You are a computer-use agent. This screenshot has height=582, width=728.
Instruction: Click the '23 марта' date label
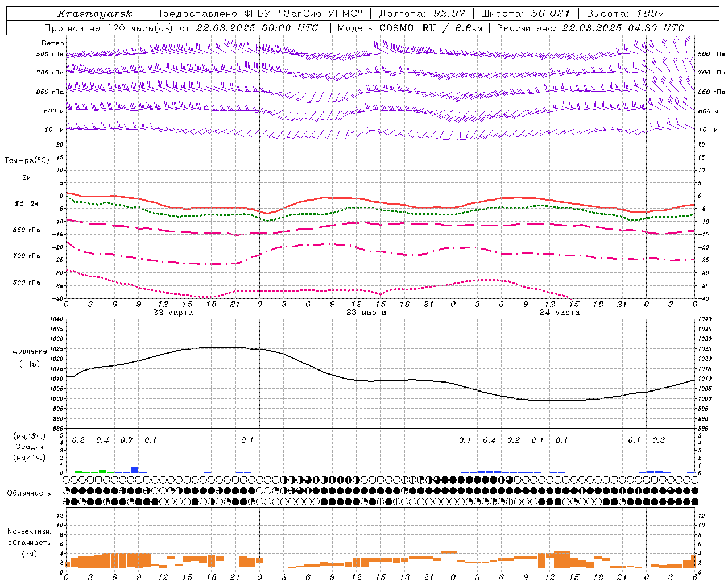tap(366, 313)
